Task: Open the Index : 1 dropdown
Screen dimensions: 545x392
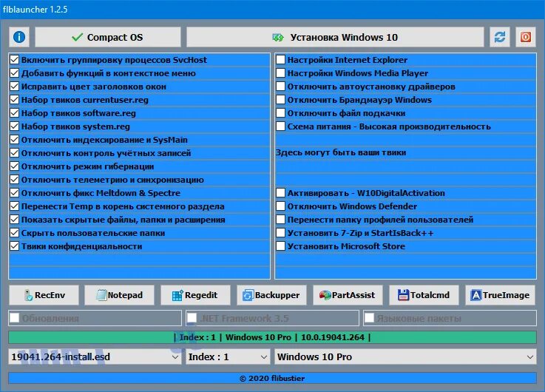Action: (228, 356)
